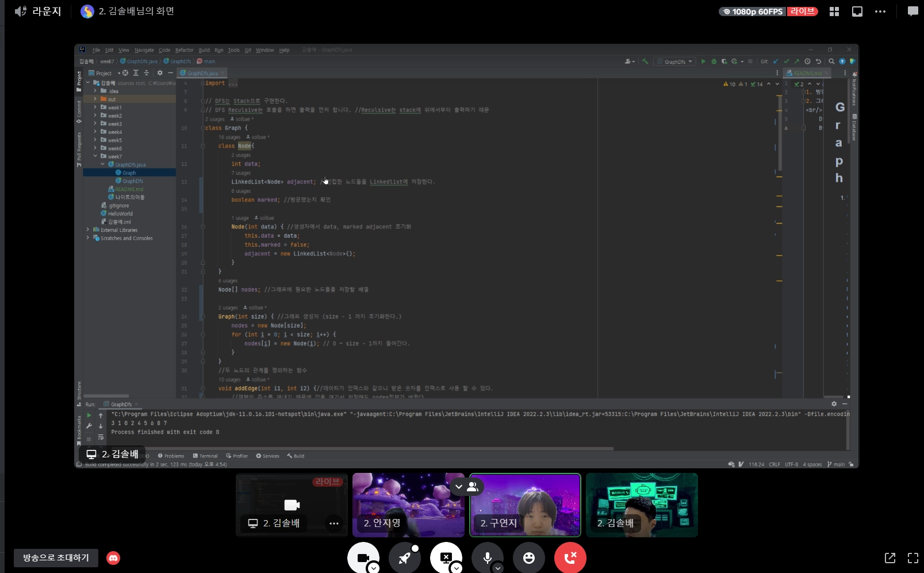
Task: Pop out the stream into separate window
Action: click(x=890, y=557)
